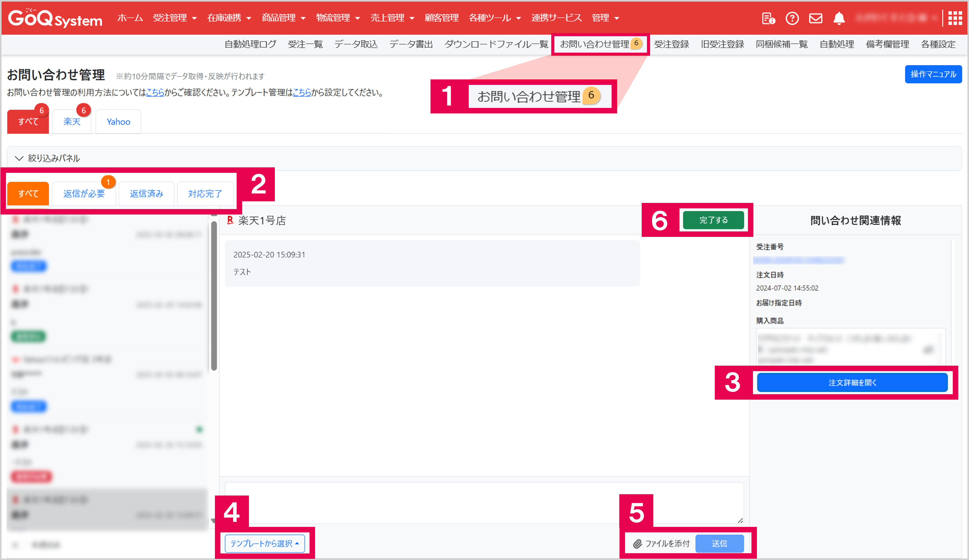Image resolution: width=969 pixels, height=560 pixels.
Task: Select the Yahoo mall tab
Action: (x=118, y=122)
